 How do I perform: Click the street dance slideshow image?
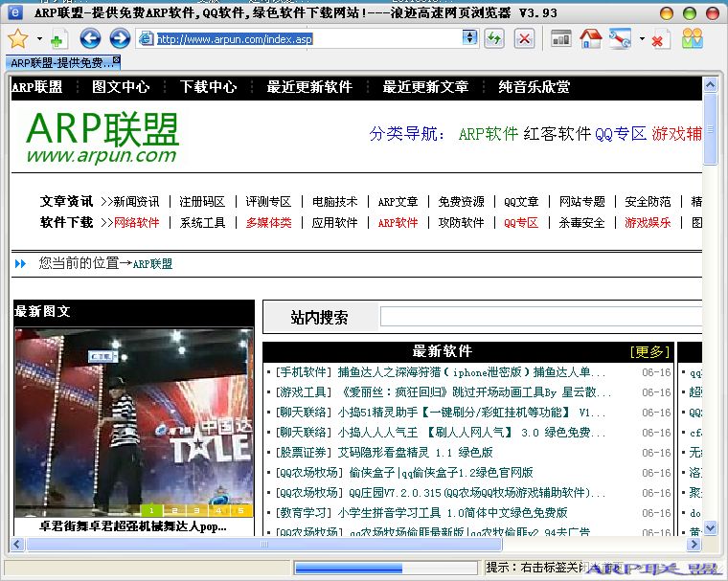[x=134, y=422]
